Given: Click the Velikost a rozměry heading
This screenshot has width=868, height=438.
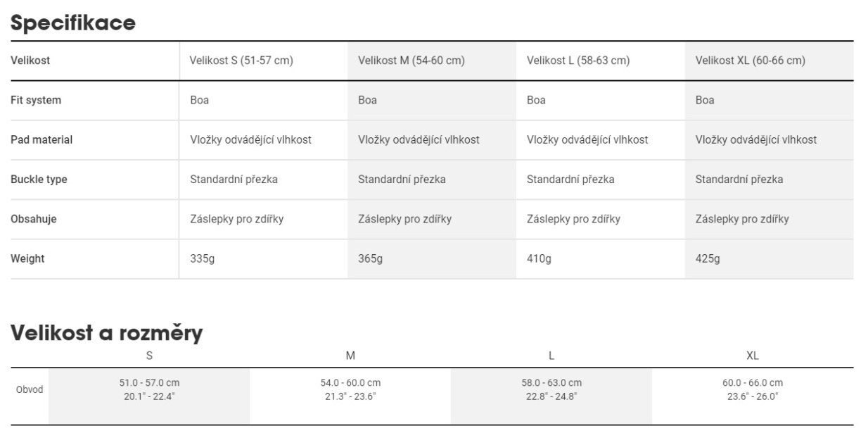Looking at the screenshot, I should click(107, 332).
